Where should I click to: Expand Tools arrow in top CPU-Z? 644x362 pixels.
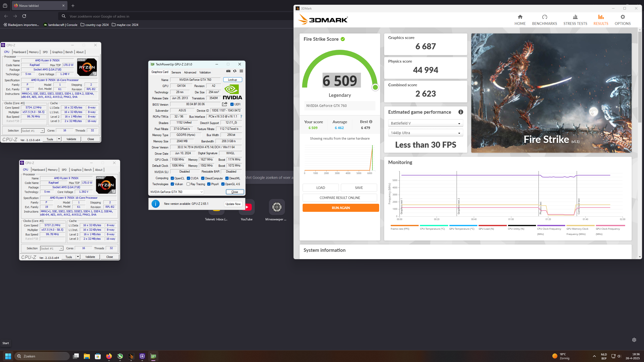pyautogui.click(x=59, y=139)
